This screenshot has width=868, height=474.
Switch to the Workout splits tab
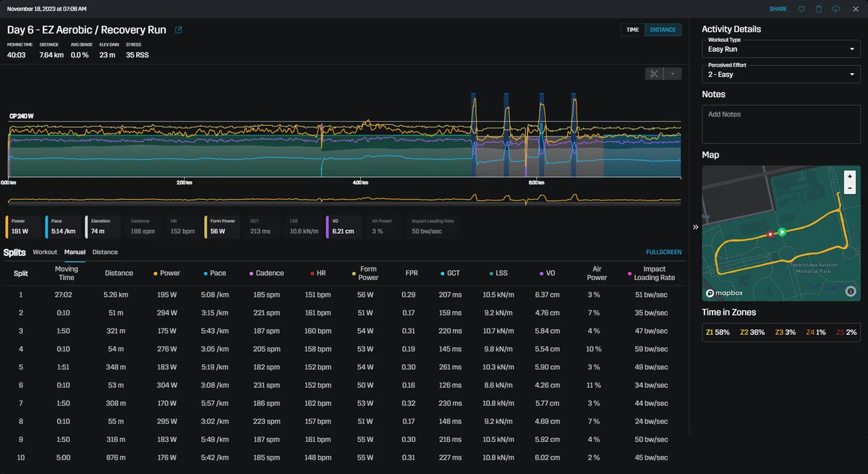point(45,252)
